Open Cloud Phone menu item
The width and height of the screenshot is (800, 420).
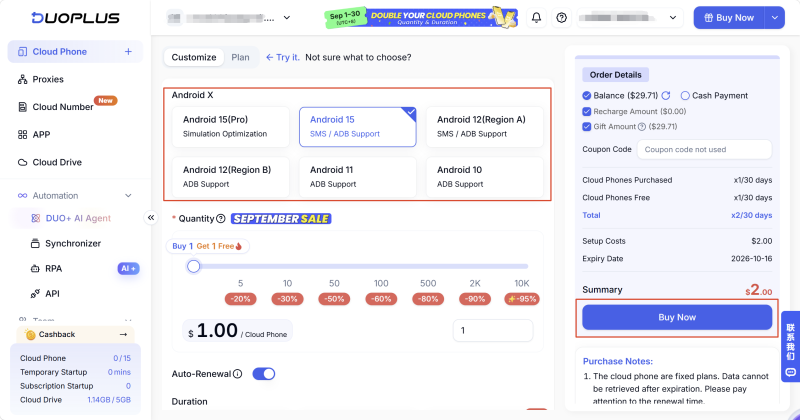pyautogui.click(x=75, y=52)
